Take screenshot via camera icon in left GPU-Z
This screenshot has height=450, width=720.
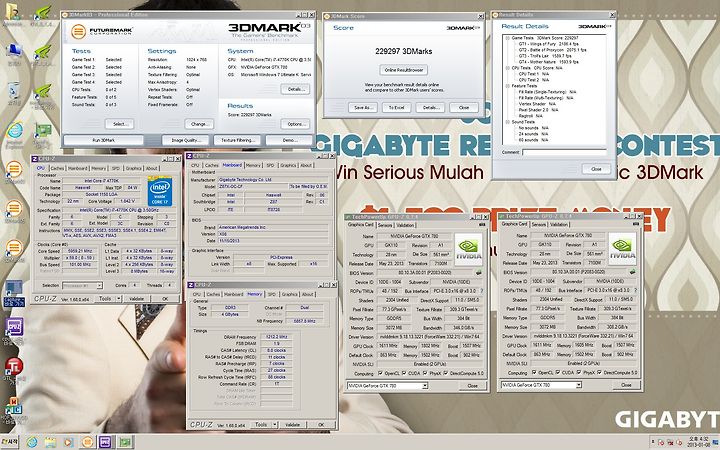(x=482, y=225)
